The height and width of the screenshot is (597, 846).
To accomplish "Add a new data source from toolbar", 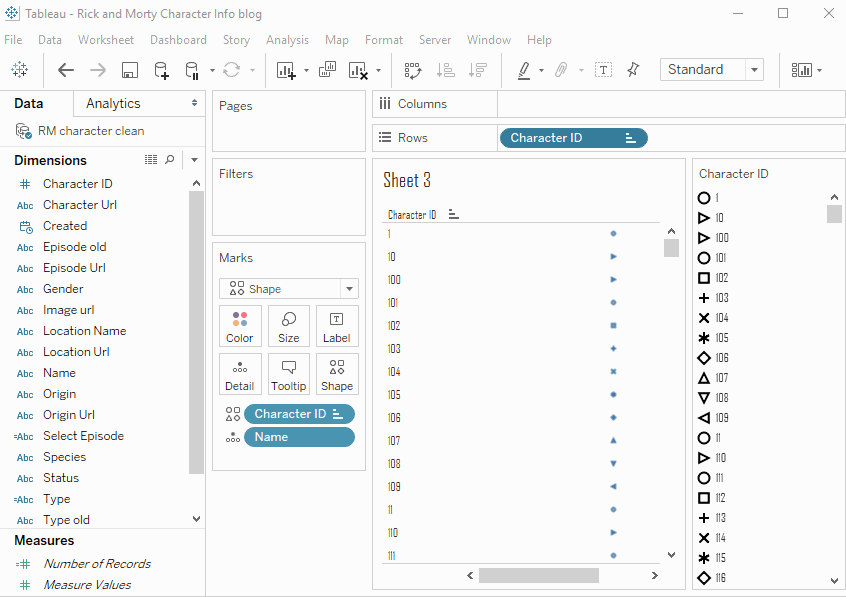I will pyautogui.click(x=161, y=70).
